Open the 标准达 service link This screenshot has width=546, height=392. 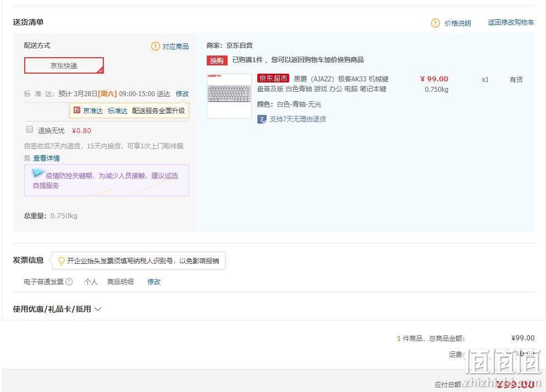pos(117,111)
